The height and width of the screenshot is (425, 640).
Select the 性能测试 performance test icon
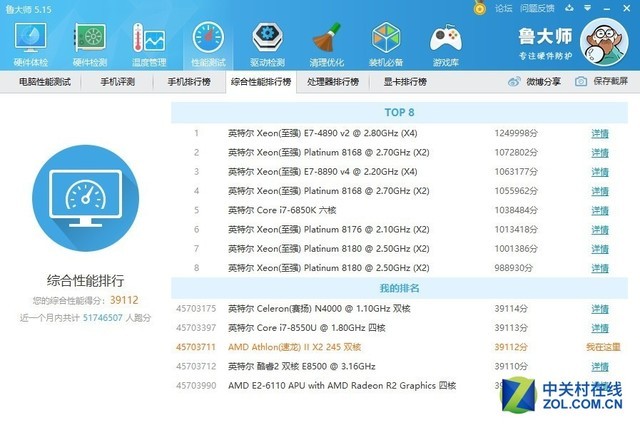click(208, 44)
